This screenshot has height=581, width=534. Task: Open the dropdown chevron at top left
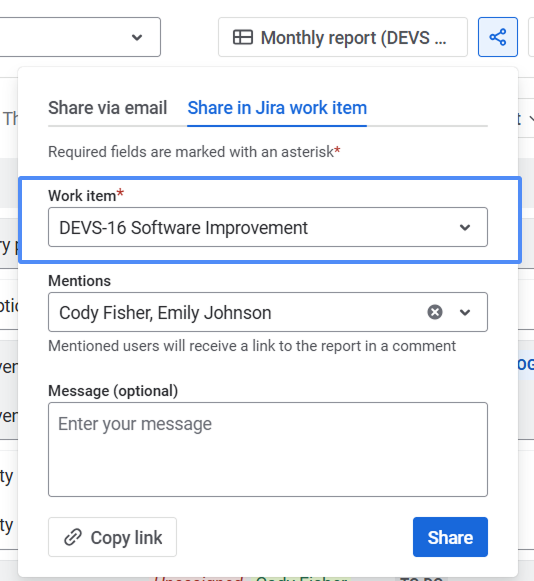click(137, 37)
